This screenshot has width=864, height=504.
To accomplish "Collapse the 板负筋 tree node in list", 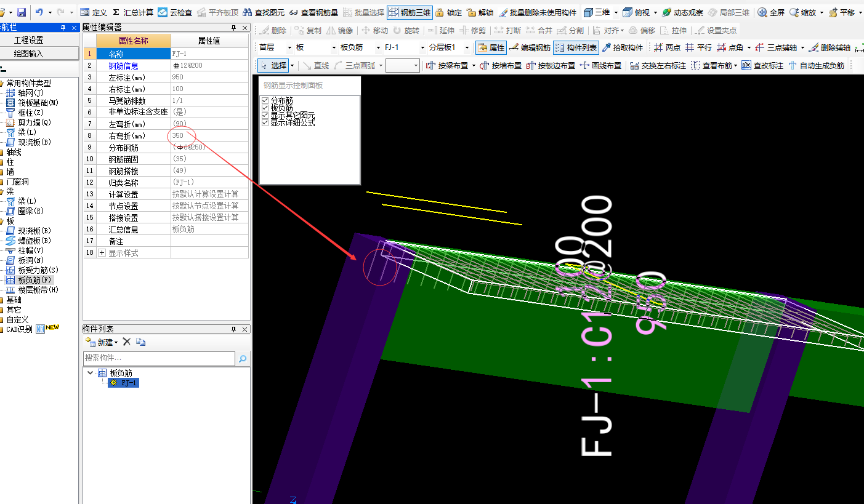I will coord(91,373).
